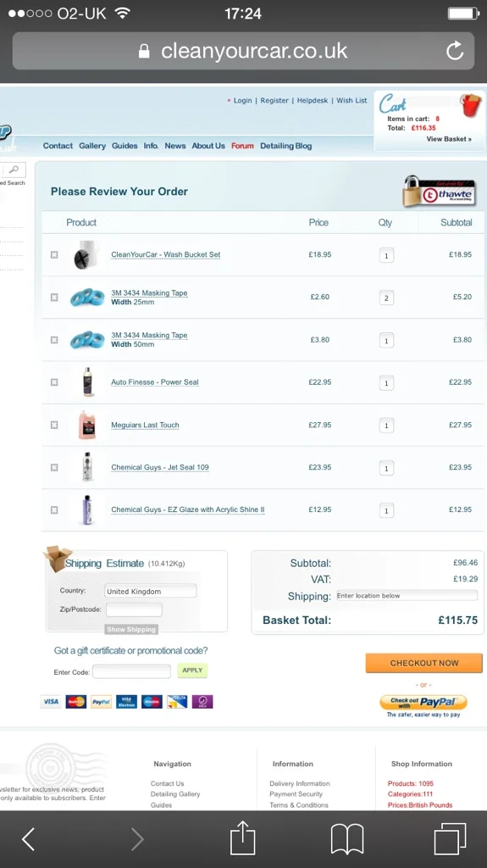Tap the Safari reload page icon
This screenshot has height=868, width=487.
point(455,51)
